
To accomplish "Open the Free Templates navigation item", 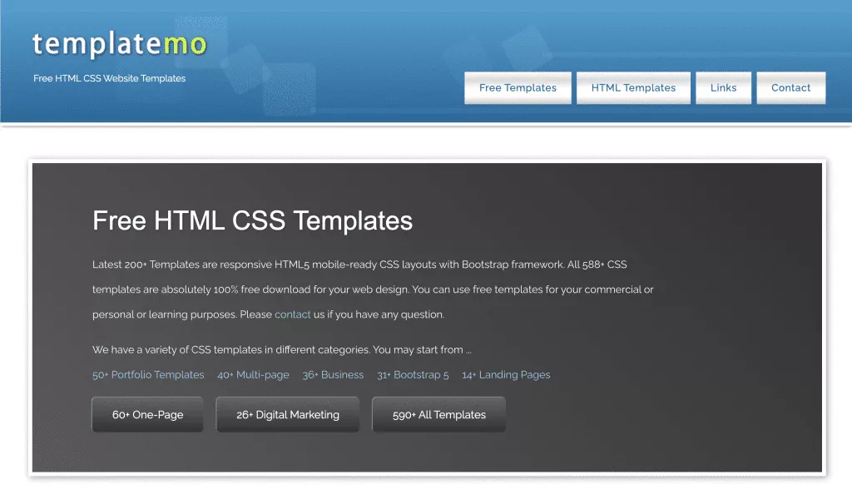I will pyautogui.click(x=518, y=87).
